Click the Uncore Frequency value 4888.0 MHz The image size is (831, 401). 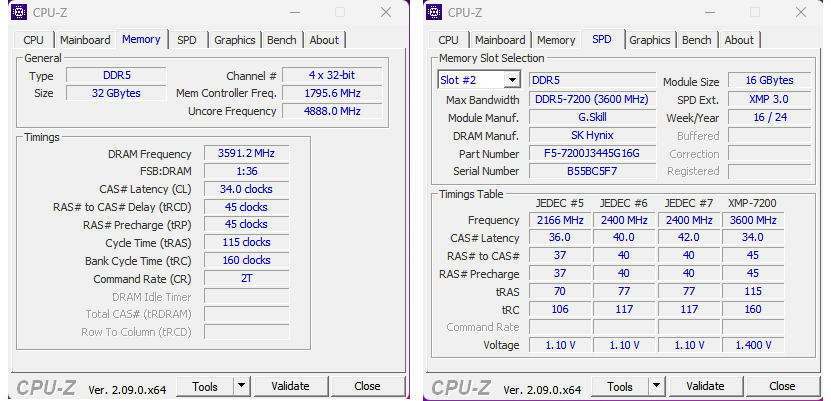pos(332,111)
